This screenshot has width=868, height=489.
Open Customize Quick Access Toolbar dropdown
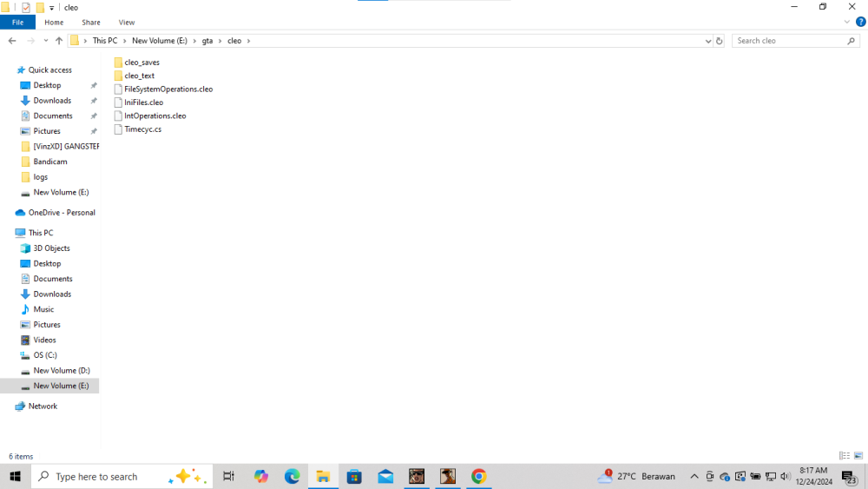click(x=51, y=8)
